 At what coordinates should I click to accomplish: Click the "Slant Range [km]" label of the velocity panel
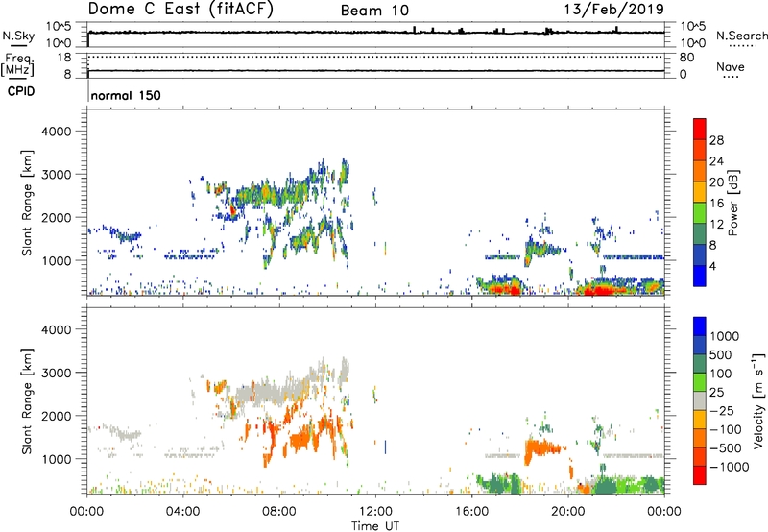click(x=27, y=401)
